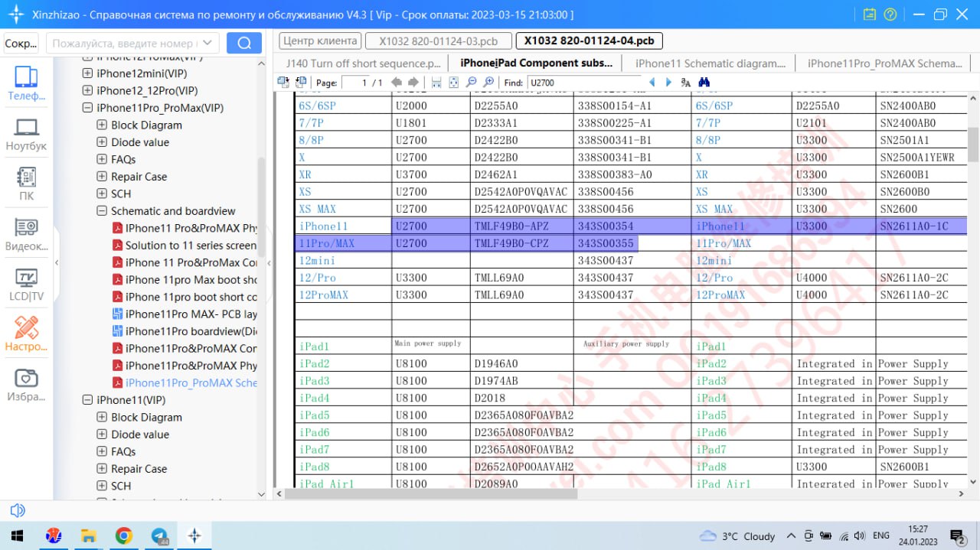
Task: Click the TMLF49B0-CPZ table cell
Action: click(x=512, y=243)
